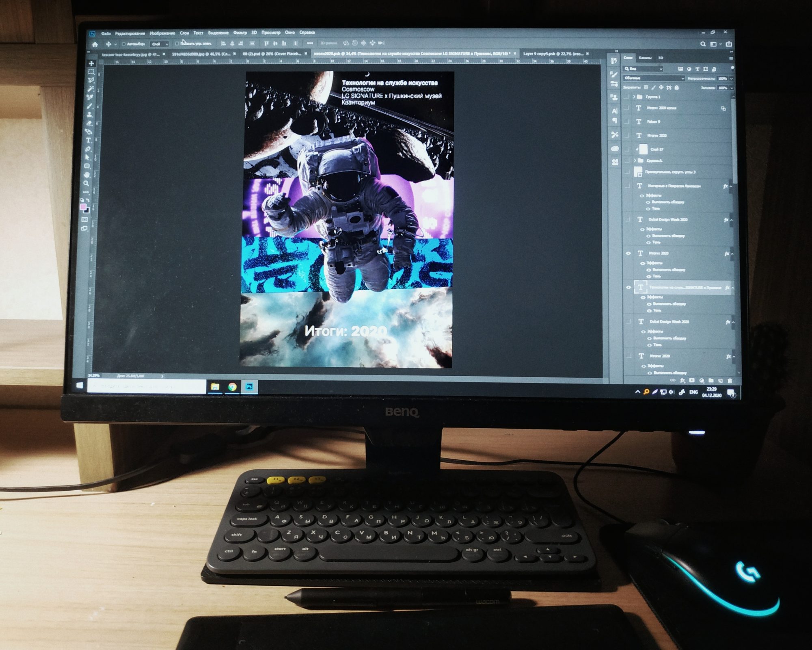Hide the Итоги: 2020 layer with effects
Image resolution: width=812 pixels, height=650 pixels.
point(628,253)
